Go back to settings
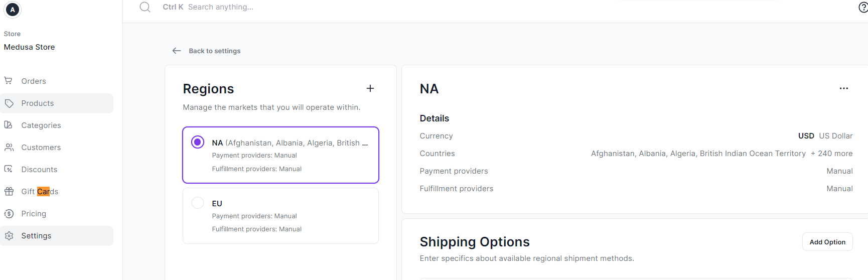This screenshot has width=868, height=280. tap(214, 51)
